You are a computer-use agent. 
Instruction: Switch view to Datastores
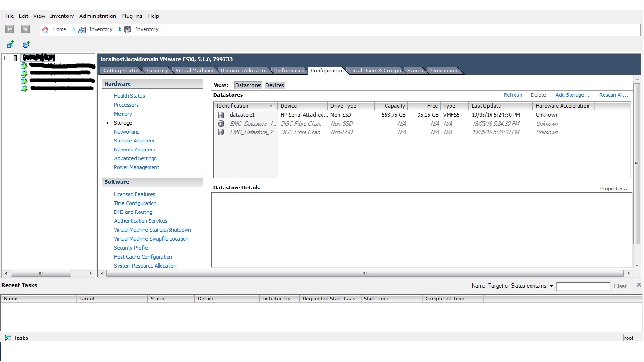coord(248,85)
